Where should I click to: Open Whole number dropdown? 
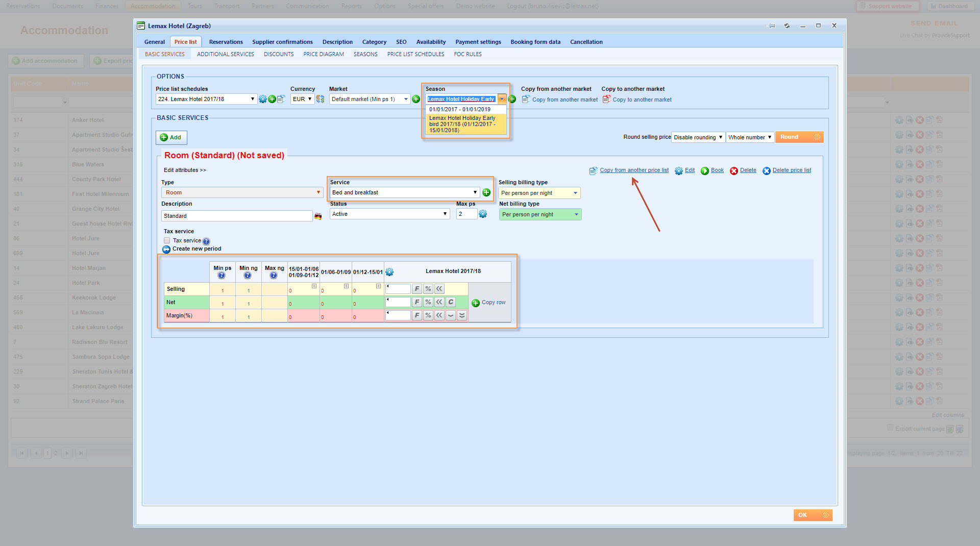pos(750,137)
